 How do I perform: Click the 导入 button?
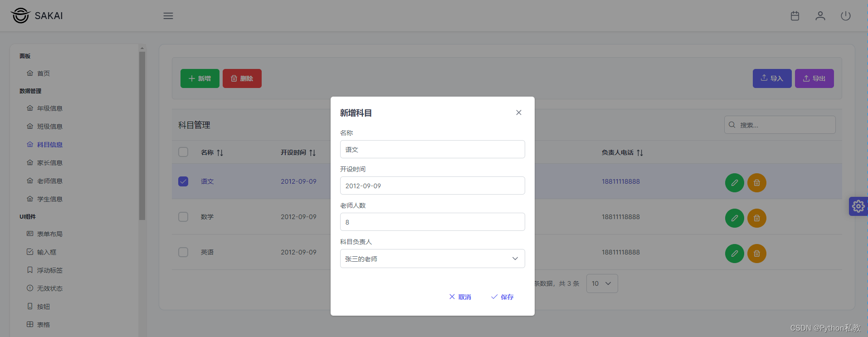coord(772,78)
